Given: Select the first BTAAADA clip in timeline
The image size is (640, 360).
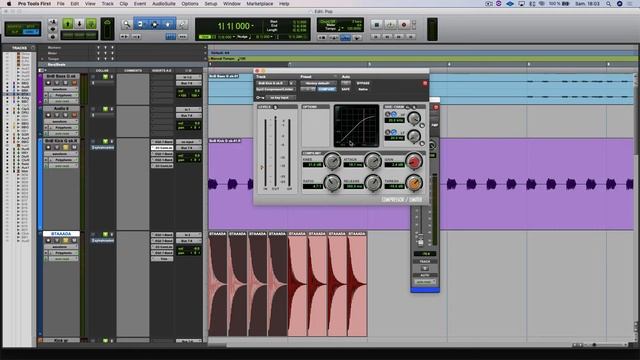Looking at the screenshot, I should click(x=218, y=284).
